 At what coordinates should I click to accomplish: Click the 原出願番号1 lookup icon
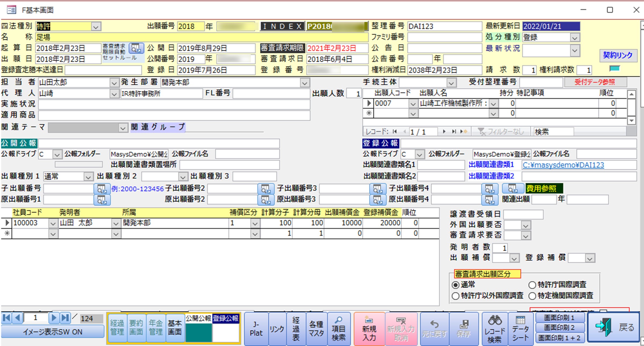102,200
